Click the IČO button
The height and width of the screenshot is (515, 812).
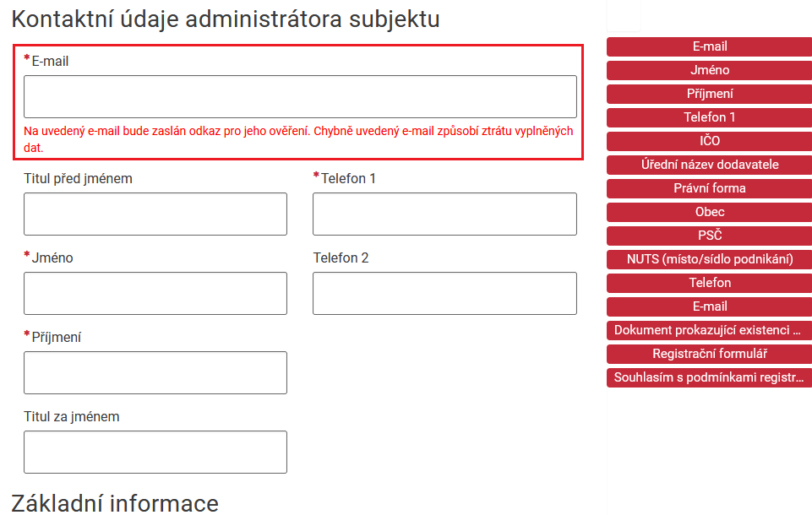point(709,141)
